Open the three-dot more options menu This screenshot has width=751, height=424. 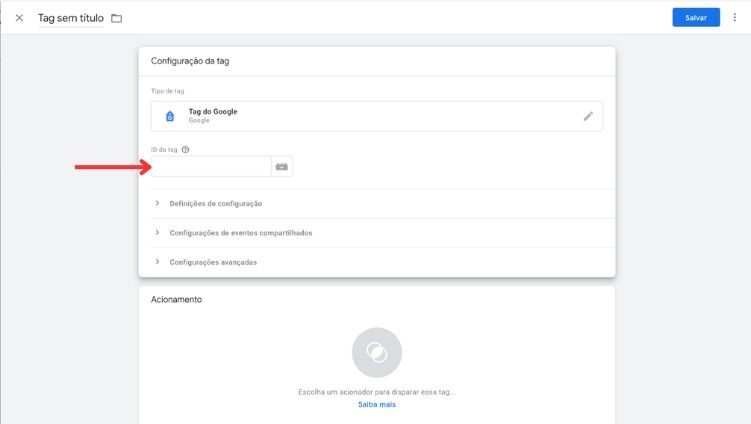735,18
